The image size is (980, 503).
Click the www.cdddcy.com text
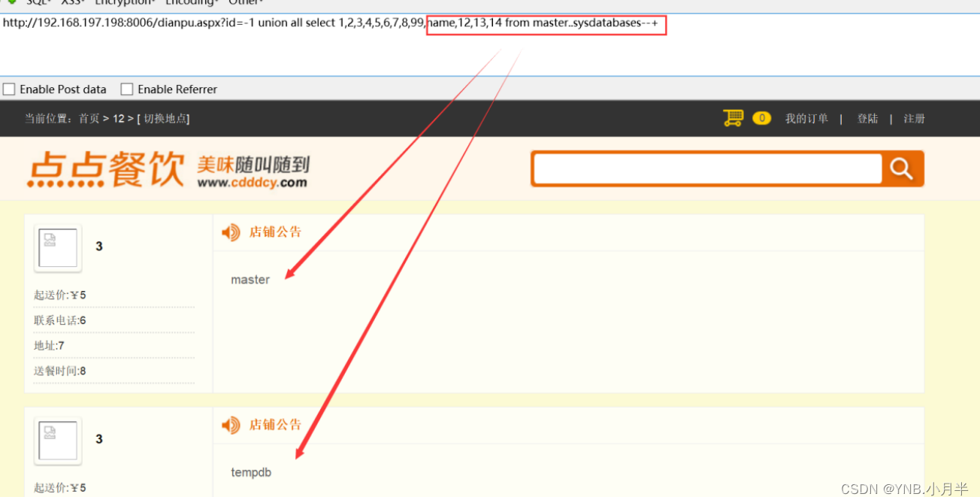pyautogui.click(x=252, y=182)
